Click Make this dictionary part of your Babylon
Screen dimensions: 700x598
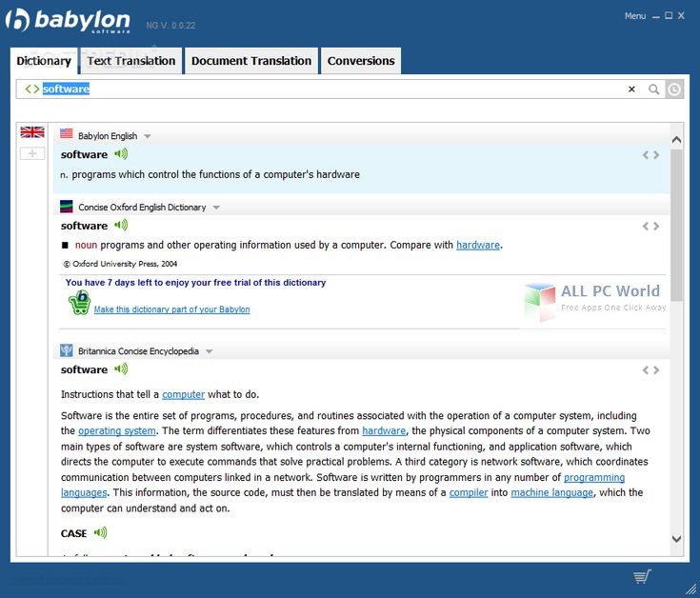171,309
